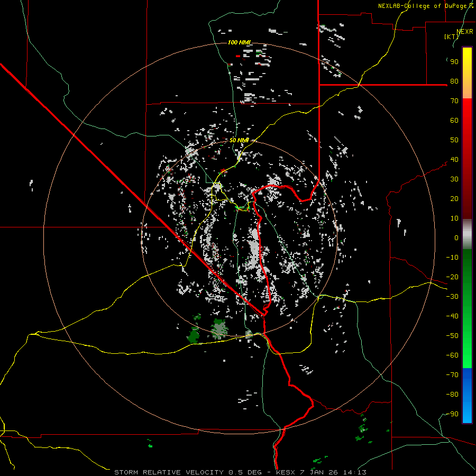This screenshot has height=476, width=476.
Task: Click the 90 value on velocity scale
Action: (x=454, y=62)
